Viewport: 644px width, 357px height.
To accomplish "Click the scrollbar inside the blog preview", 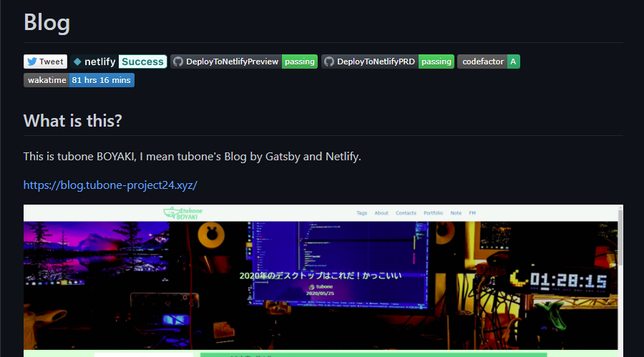I will (x=620, y=236).
